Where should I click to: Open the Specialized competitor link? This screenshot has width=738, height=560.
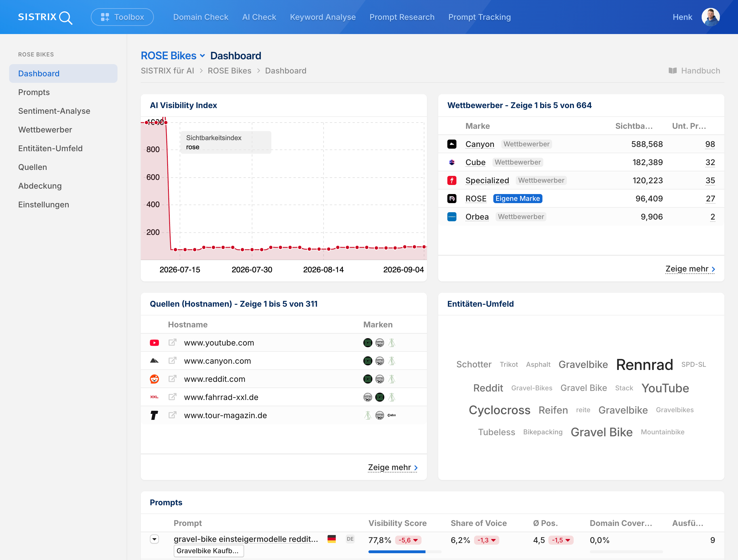coord(487,180)
